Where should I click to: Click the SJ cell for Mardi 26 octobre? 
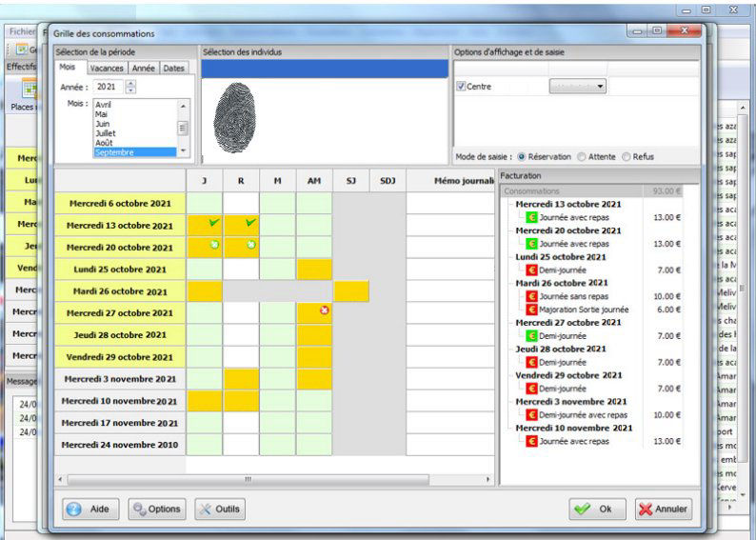pos(351,291)
